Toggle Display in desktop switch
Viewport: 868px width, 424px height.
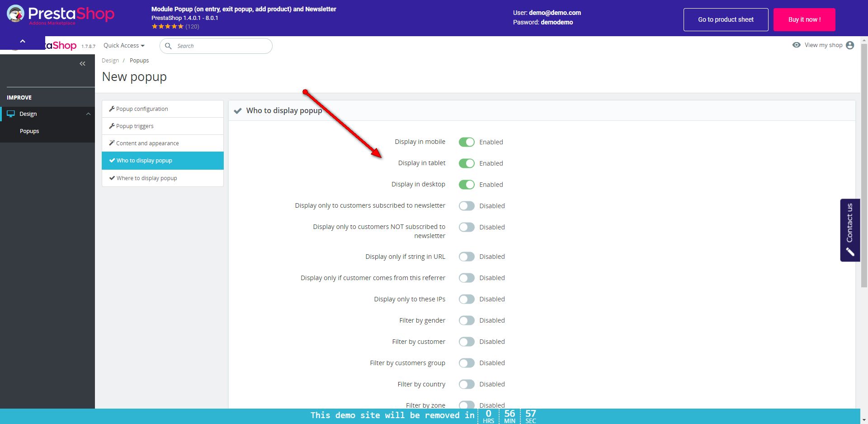pos(467,185)
